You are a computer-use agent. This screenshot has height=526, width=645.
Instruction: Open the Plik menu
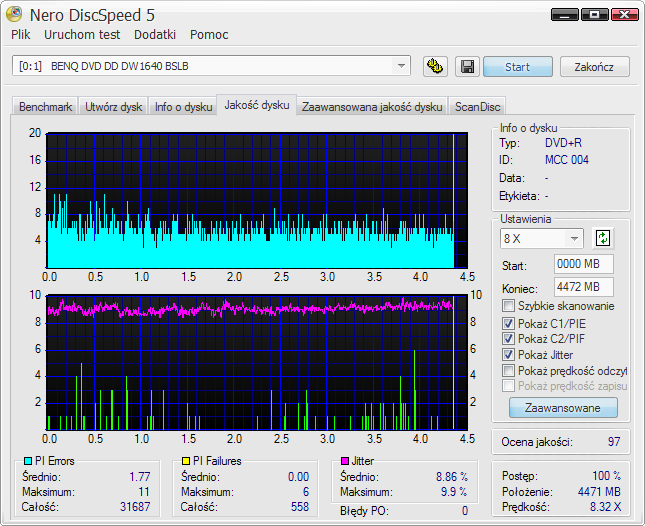(21, 35)
